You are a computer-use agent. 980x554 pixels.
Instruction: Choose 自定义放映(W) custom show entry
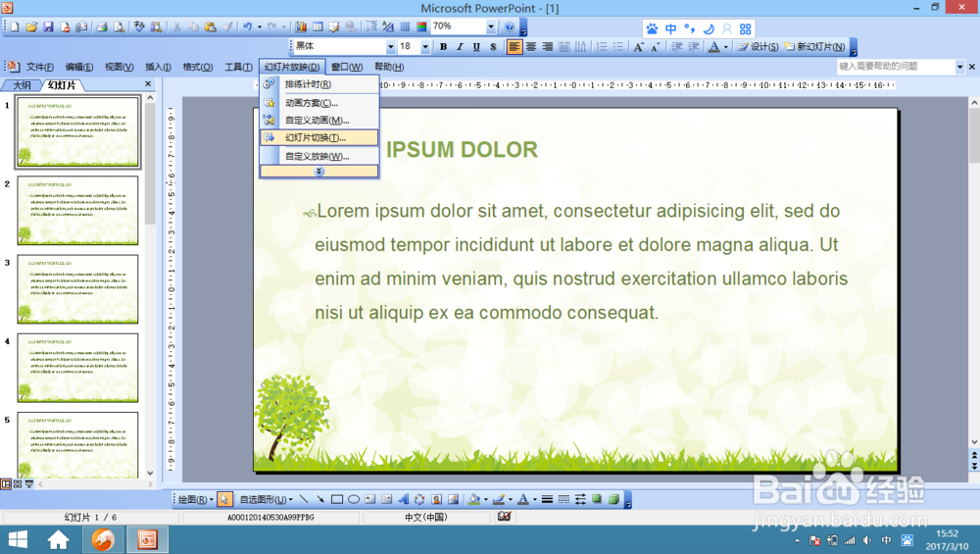pos(318,156)
